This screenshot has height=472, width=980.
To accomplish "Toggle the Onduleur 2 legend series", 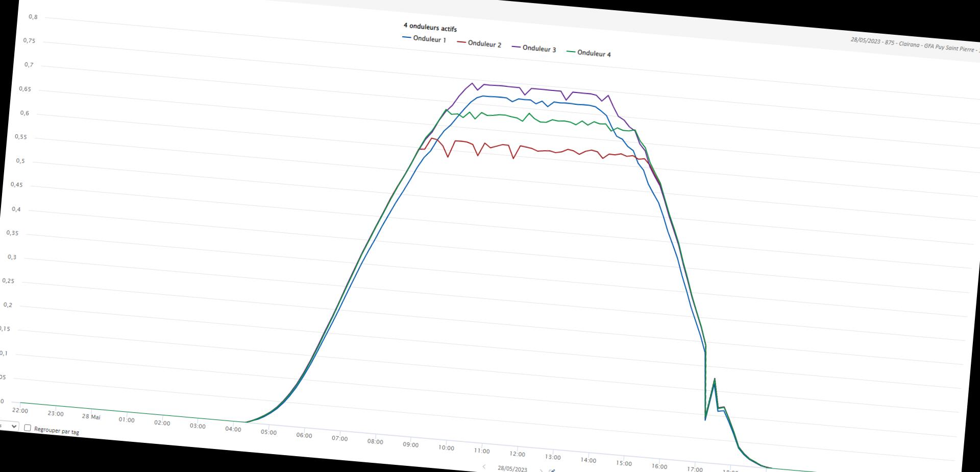I will pyautogui.click(x=479, y=43).
